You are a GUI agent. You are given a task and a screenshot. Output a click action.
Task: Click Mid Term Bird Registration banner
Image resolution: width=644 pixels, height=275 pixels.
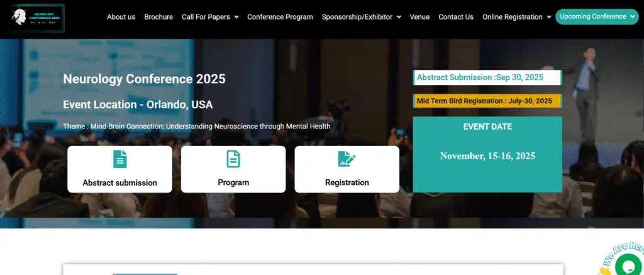tap(487, 101)
